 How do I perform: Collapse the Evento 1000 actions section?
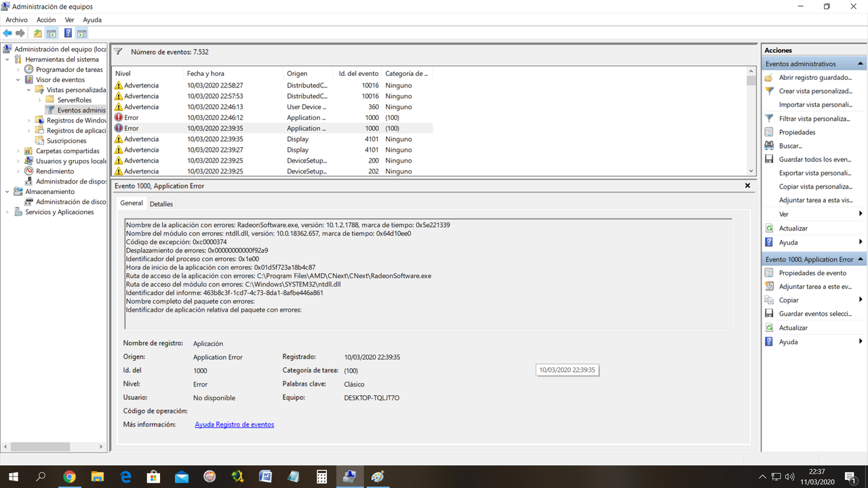(x=861, y=260)
